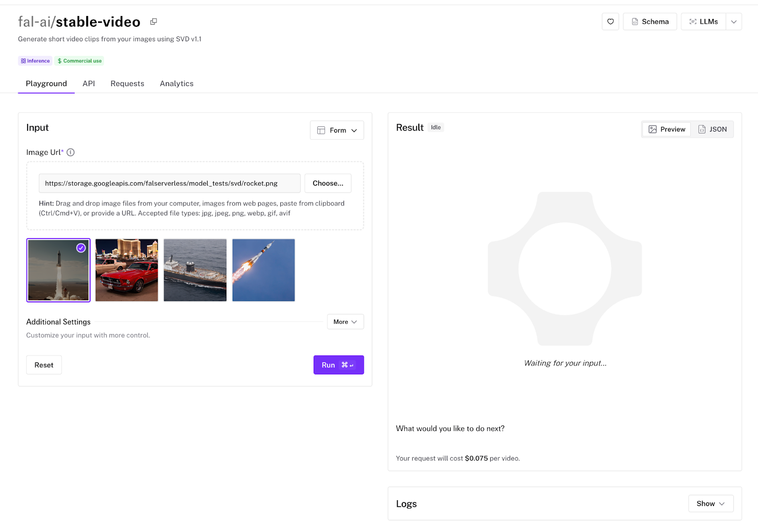This screenshot has height=532, width=758.
Task: Click the Reset button
Action: point(44,365)
